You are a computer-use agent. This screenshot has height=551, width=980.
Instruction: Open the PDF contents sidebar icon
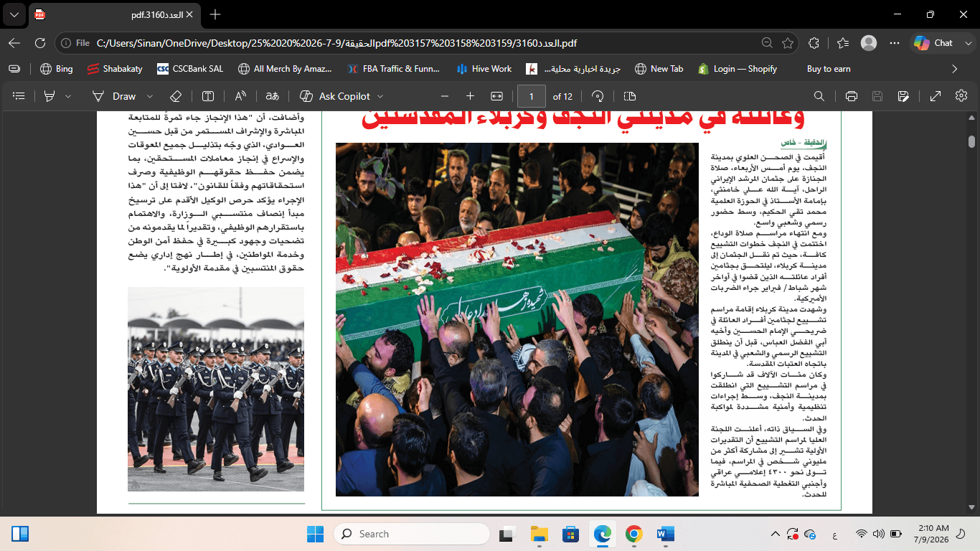click(x=19, y=96)
